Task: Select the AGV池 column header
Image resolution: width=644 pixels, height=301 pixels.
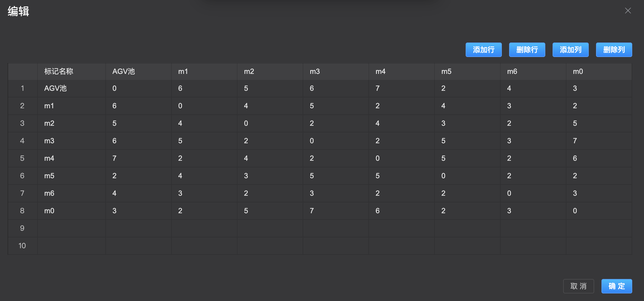Action: [138, 71]
